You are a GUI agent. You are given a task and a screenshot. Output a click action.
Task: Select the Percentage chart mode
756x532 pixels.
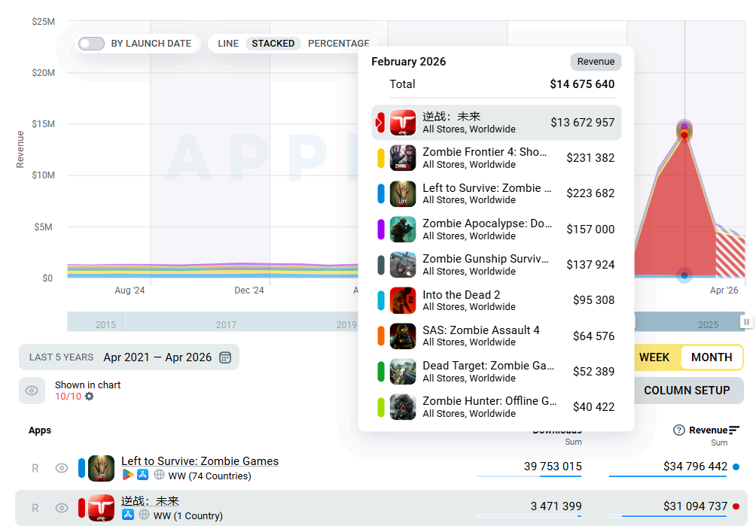(338, 44)
